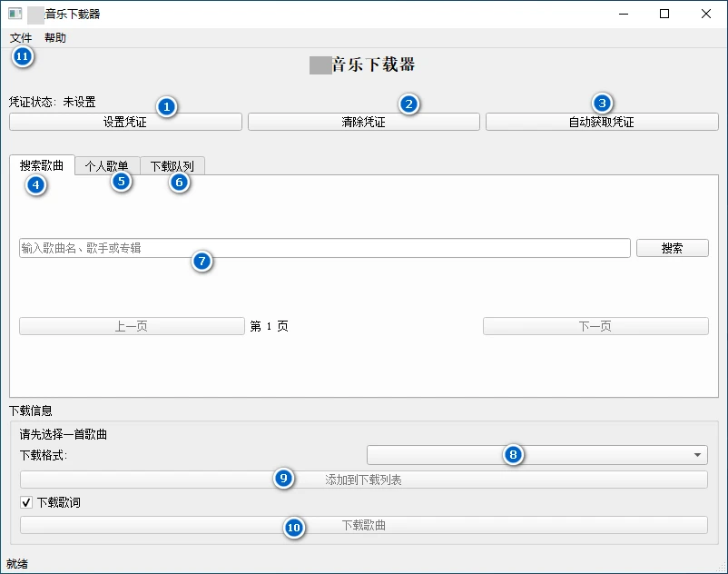Close the music downloader window
Image resolution: width=728 pixels, height=574 pixels.
706,14
